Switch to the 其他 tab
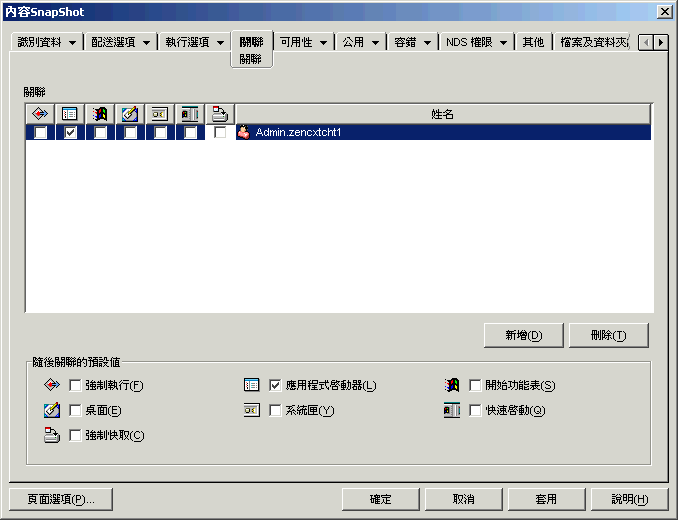Image resolution: width=678 pixels, height=520 pixels. [533, 42]
